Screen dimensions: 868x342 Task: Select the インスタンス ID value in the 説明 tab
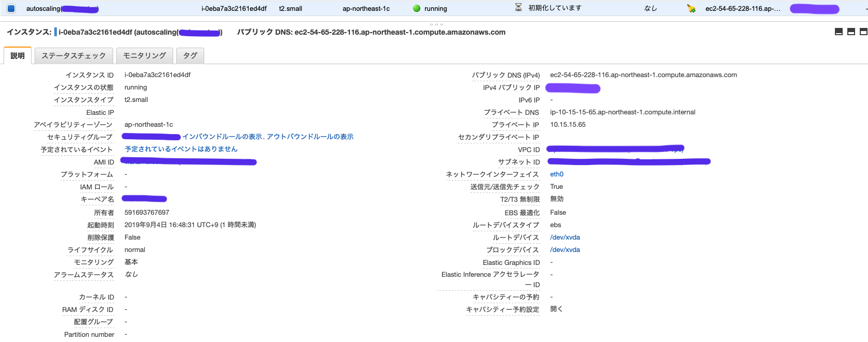pos(158,75)
